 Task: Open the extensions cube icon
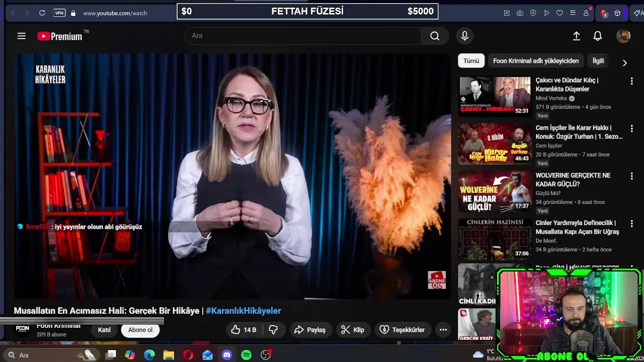pyautogui.click(x=617, y=13)
